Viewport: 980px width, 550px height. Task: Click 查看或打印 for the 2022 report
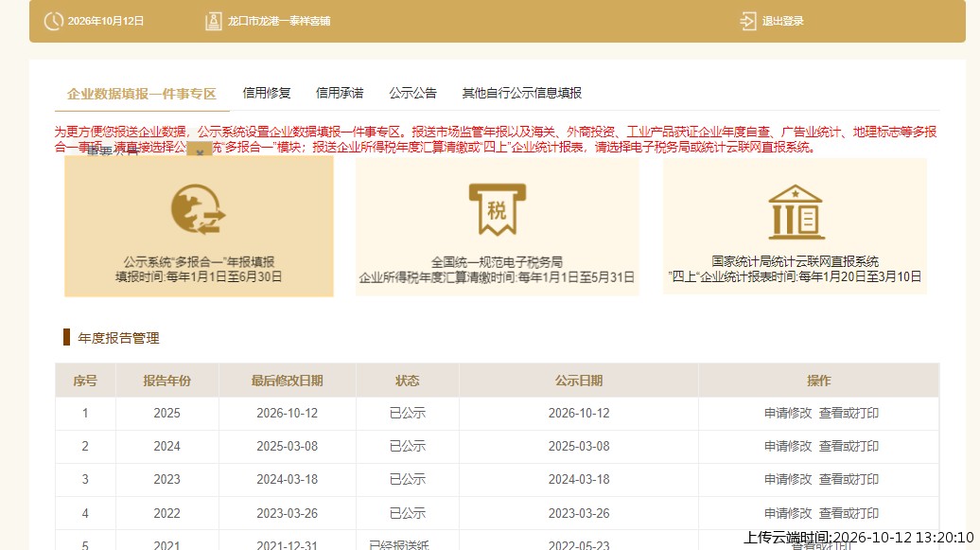849,513
